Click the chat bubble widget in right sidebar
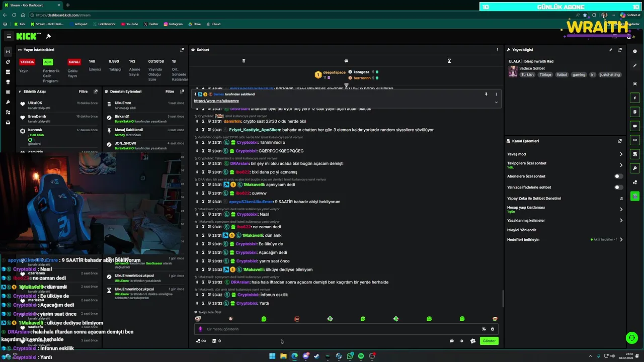 (x=635, y=126)
